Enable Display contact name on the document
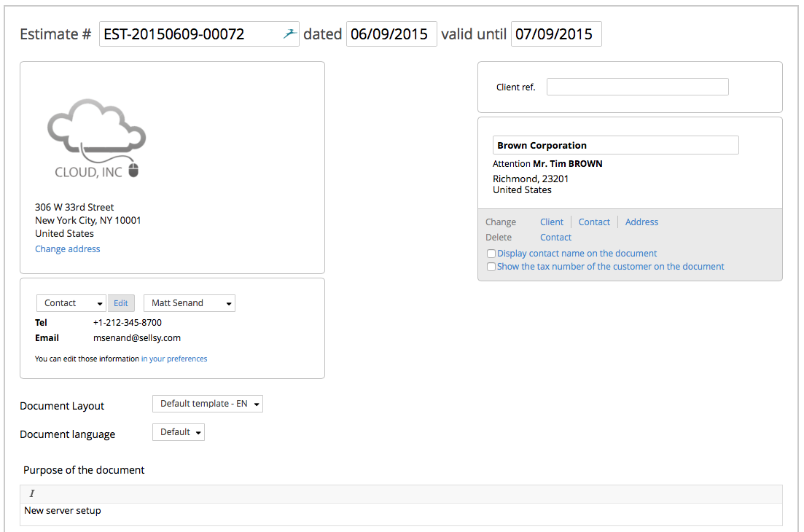Image resolution: width=804 pixels, height=532 pixels. pyautogui.click(x=491, y=254)
